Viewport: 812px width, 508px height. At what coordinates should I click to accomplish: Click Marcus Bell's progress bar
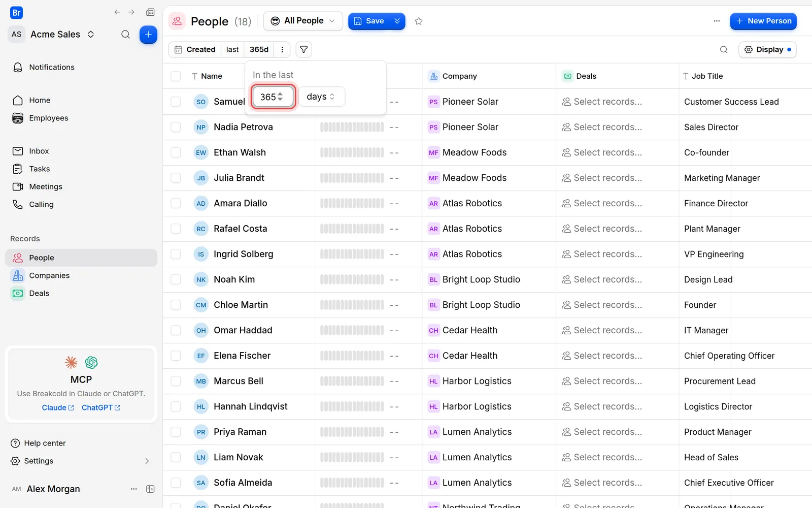[x=352, y=381]
